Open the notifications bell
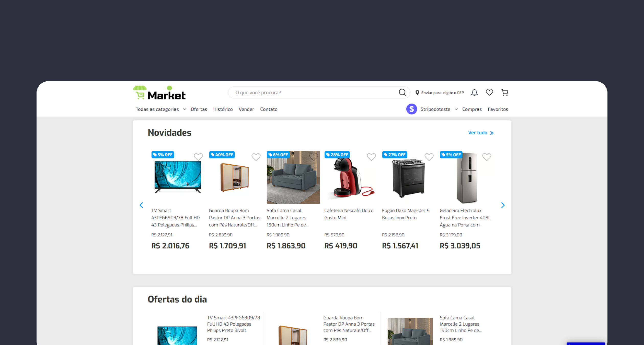The image size is (644, 345). coord(474,92)
